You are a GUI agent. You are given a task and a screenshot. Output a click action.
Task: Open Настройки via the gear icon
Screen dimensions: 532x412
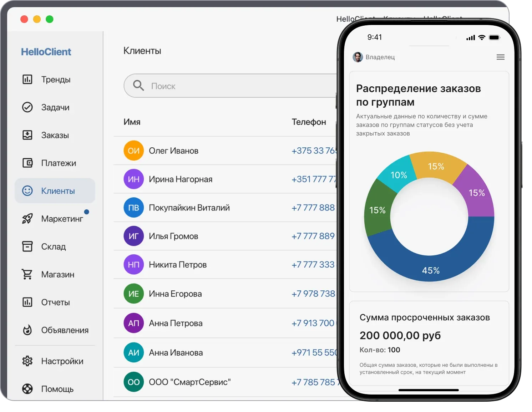click(x=27, y=361)
